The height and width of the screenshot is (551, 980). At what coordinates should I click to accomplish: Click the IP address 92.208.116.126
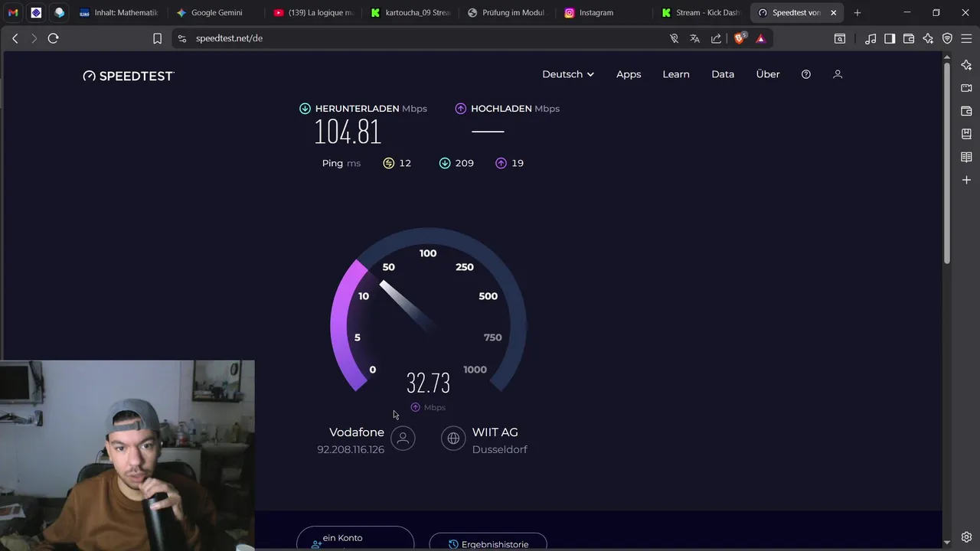pyautogui.click(x=351, y=449)
